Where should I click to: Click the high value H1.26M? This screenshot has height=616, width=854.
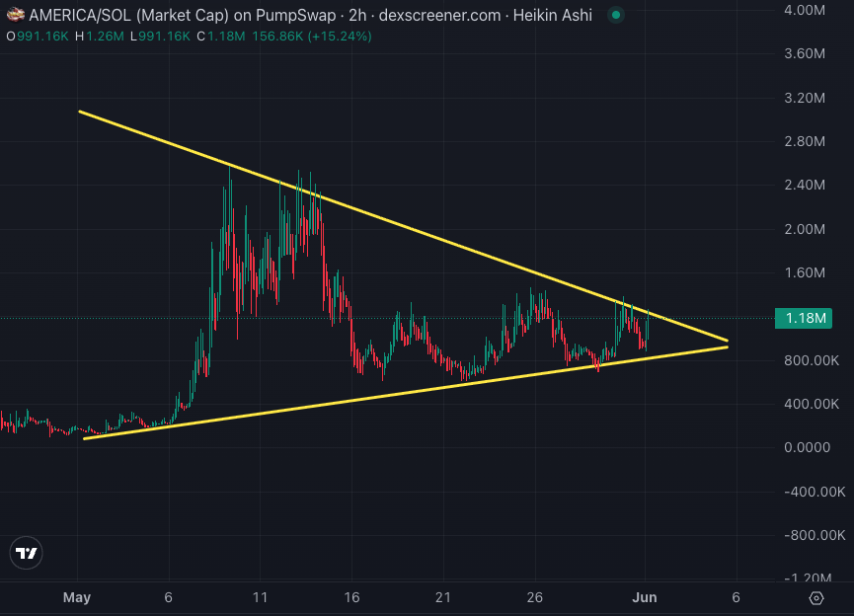pyautogui.click(x=100, y=37)
